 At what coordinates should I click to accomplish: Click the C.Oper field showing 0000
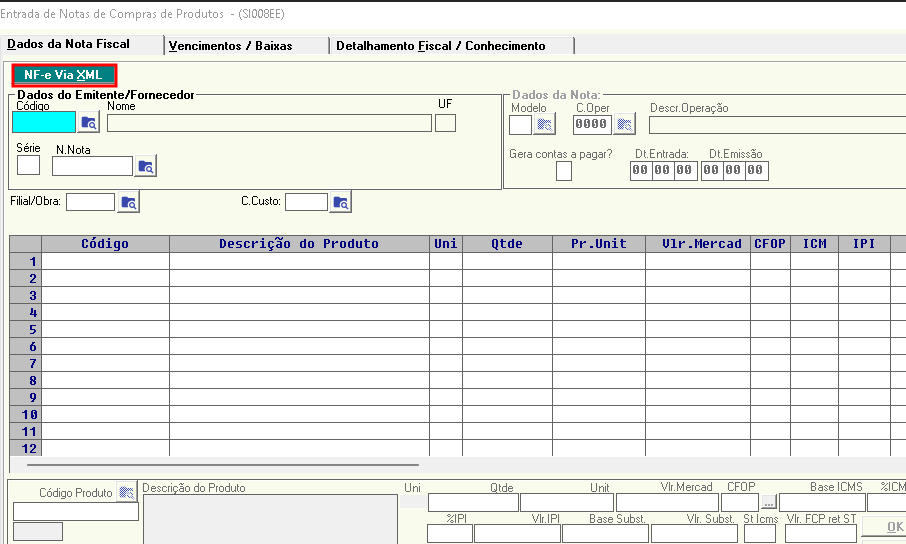(x=592, y=125)
